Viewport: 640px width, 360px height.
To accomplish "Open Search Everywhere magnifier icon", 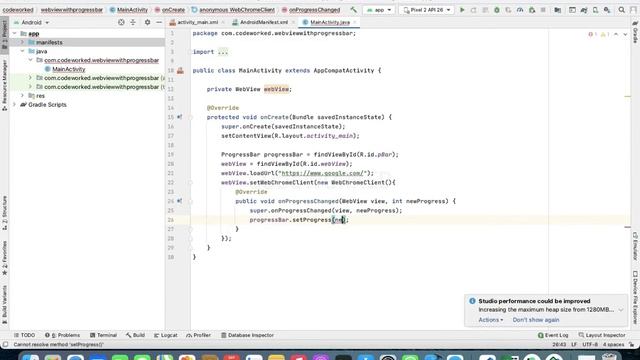I will [622, 10].
